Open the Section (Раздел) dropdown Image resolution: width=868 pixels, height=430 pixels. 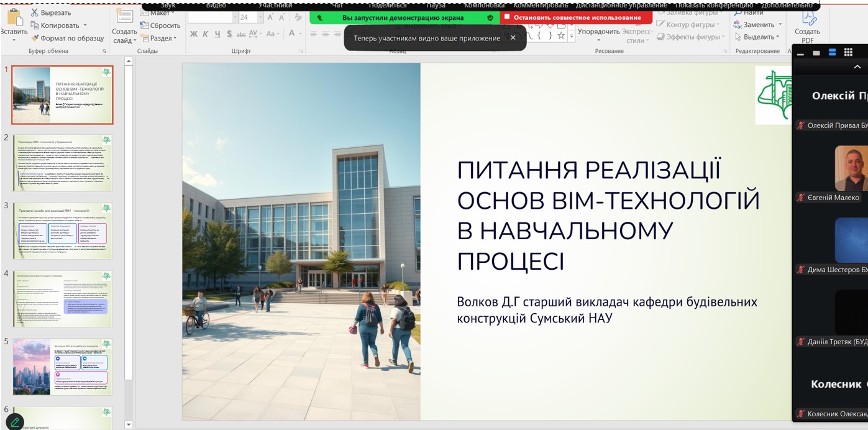tap(160, 39)
